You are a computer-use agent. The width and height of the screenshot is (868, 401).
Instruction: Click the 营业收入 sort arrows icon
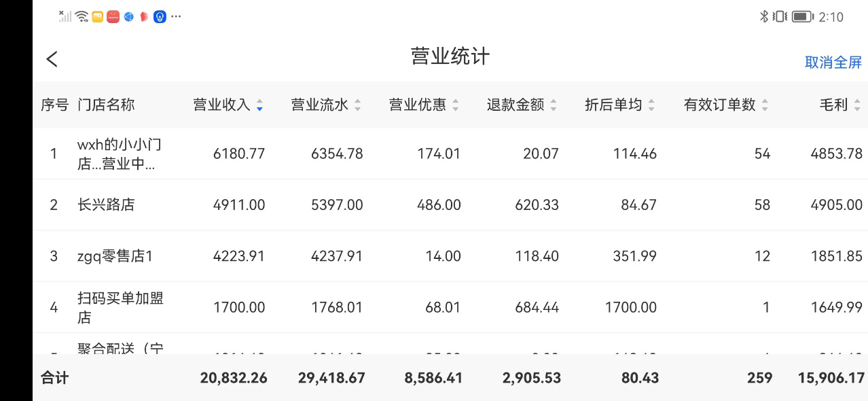(x=259, y=105)
